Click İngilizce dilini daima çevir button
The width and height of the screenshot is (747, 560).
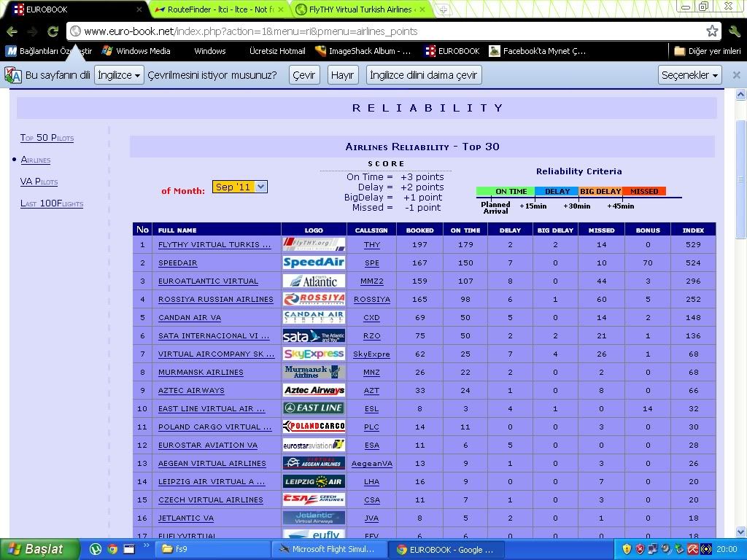click(x=424, y=75)
